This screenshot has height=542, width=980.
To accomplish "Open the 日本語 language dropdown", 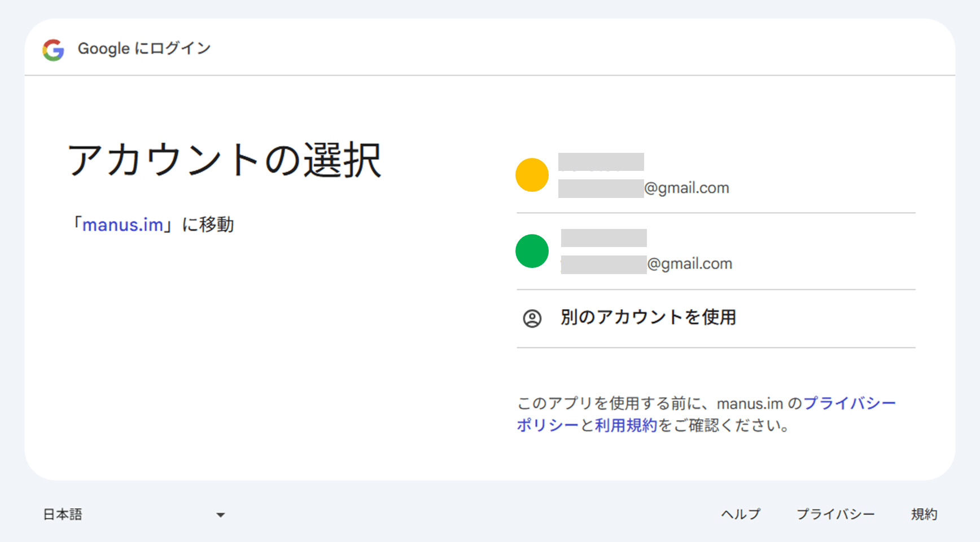I will (134, 514).
